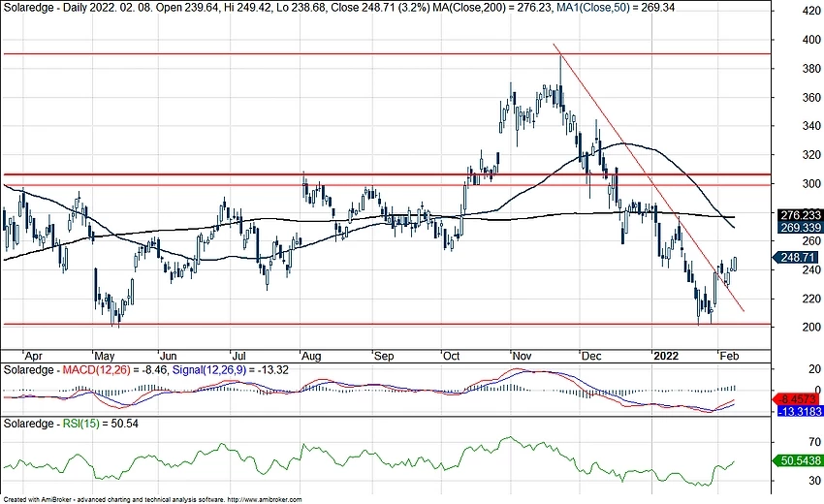This screenshot has height=504, width=824.
Task: Click the Apr month label on time axis
Action: click(x=34, y=357)
